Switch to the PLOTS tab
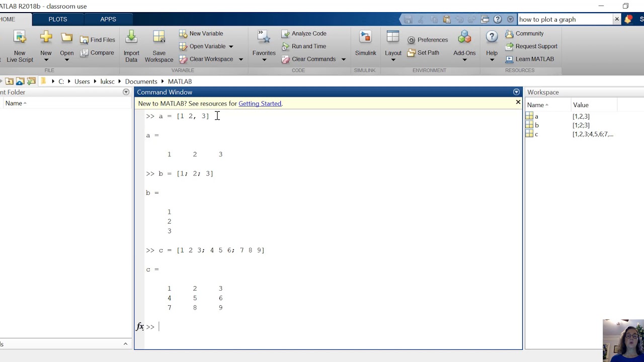The image size is (644, 362). tap(58, 19)
